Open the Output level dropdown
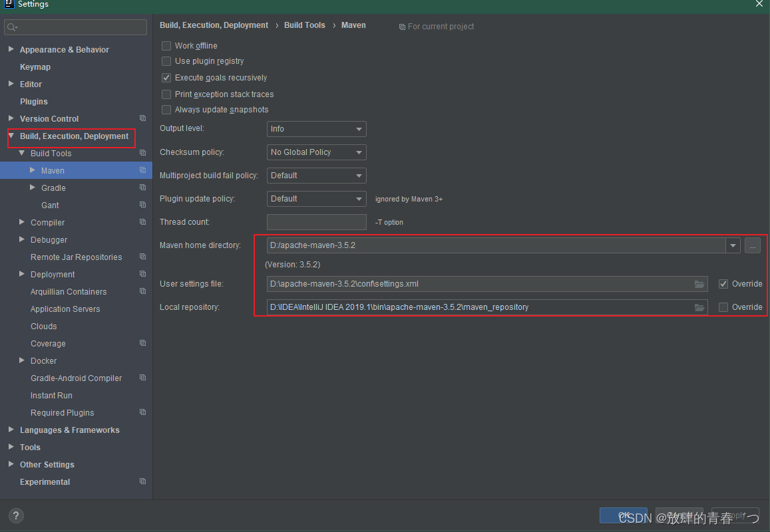770x532 pixels. pyautogui.click(x=317, y=129)
